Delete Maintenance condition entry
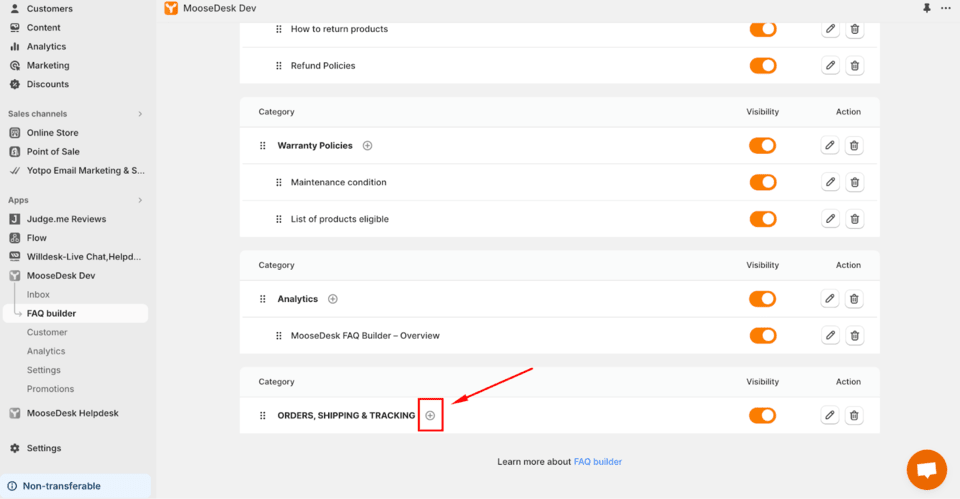Screen dimensions: 960x499 (x=855, y=182)
